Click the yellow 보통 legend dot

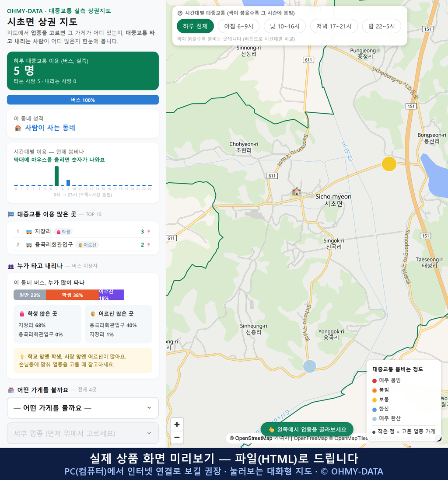coord(374,400)
